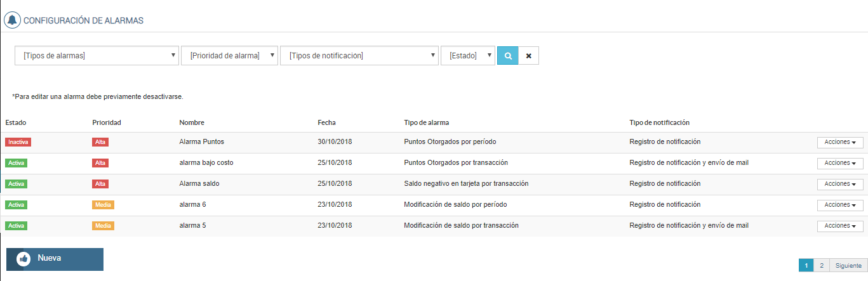Screen dimensions: 868x281
Task: Open the Tipos de alarmas dropdown
Action: (x=97, y=55)
